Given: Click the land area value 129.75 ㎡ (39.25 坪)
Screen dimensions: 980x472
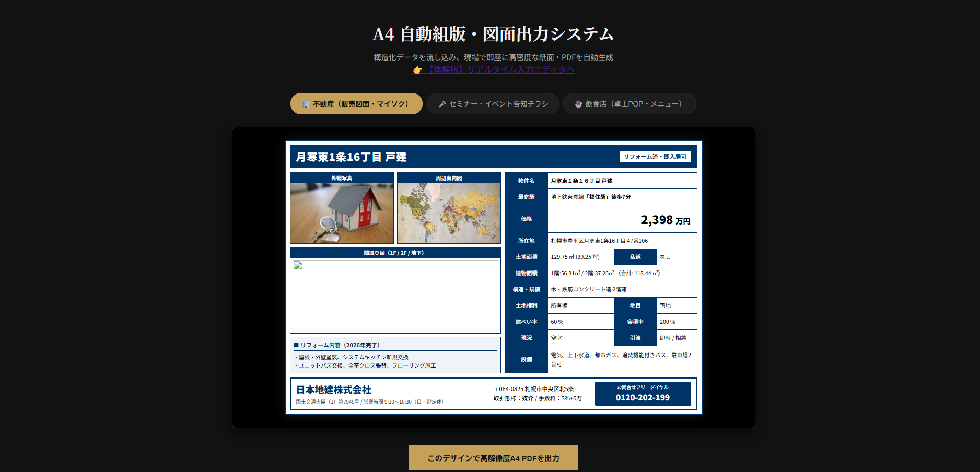Looking at the screenshot, I should [x=575, y=257].
